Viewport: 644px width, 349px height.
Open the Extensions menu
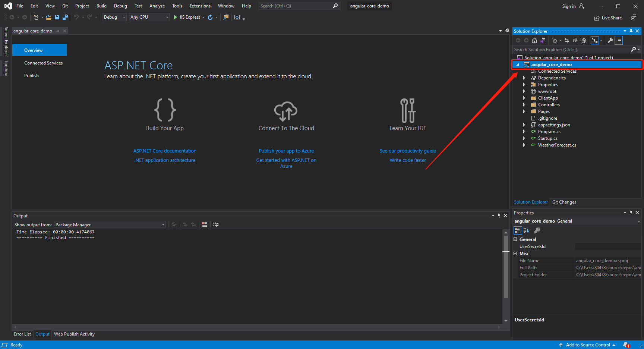200,6
